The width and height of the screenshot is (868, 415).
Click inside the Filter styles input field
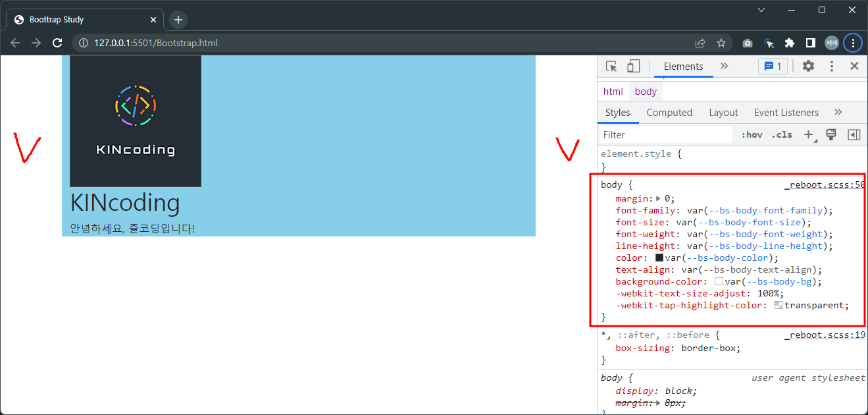pyautogui.click(x=658, y=134)
